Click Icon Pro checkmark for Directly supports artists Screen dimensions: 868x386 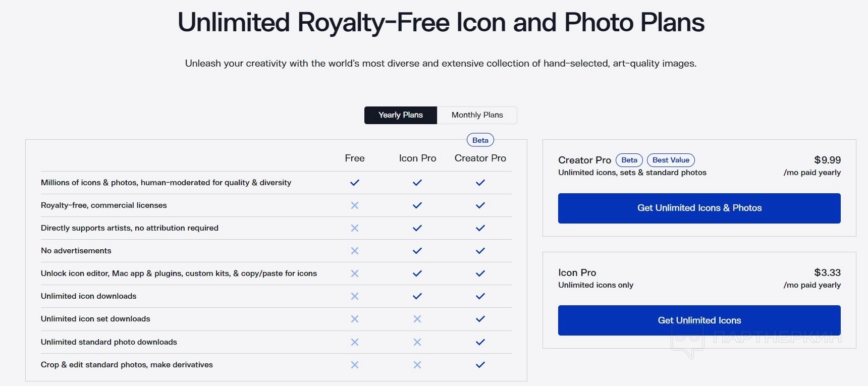[417, 228]
